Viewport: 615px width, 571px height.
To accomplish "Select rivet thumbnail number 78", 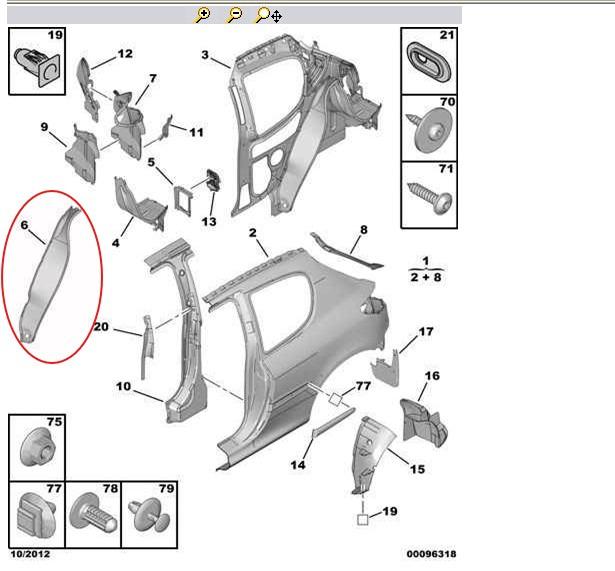I will pyautogui.click(x=93, y=513).
